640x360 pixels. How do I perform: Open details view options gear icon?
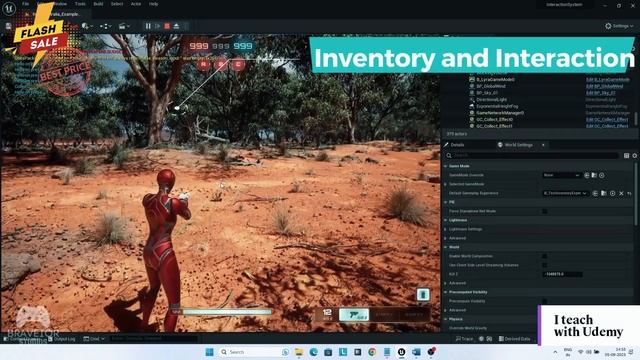coord(635,156)
